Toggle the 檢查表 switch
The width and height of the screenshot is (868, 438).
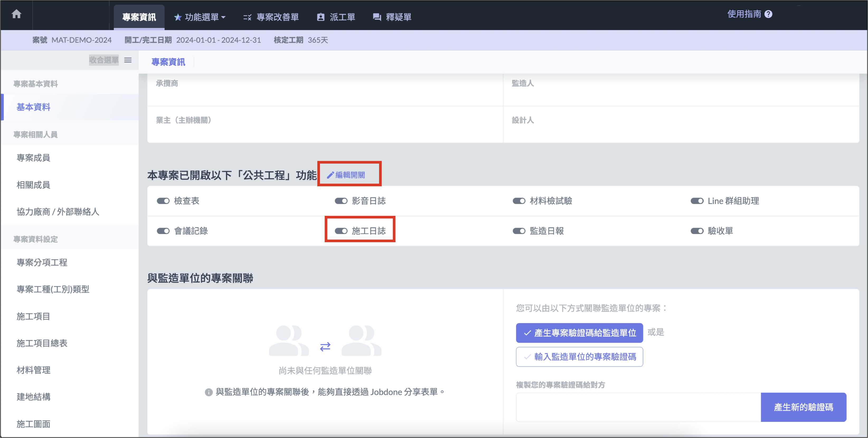point(163,201)
